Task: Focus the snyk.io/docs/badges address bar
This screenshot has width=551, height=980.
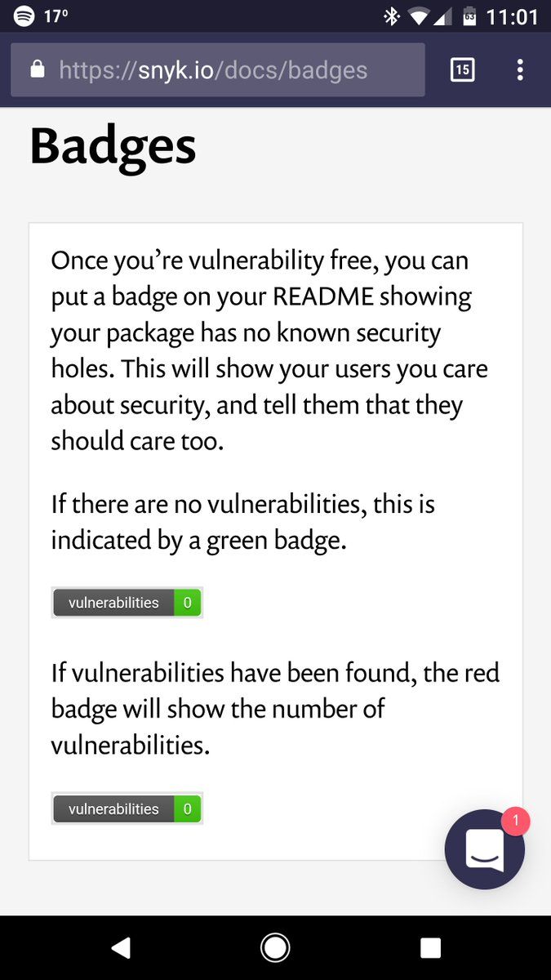Action: [x=218, y=70]
